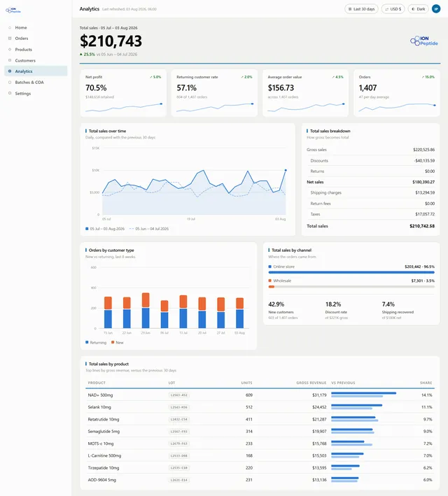This screenshot has height=496, width=448.
Task: Go to Home page
Action: pos(36,27)
